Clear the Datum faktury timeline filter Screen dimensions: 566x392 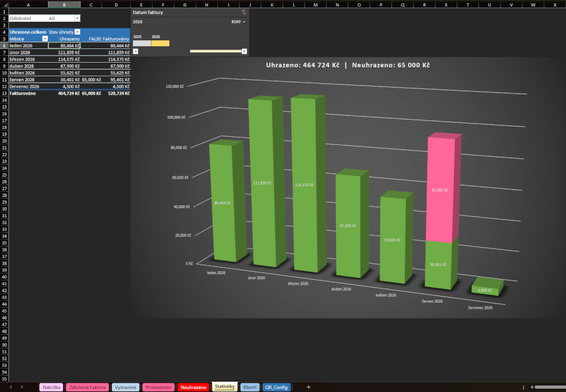[x=244, y=13]
